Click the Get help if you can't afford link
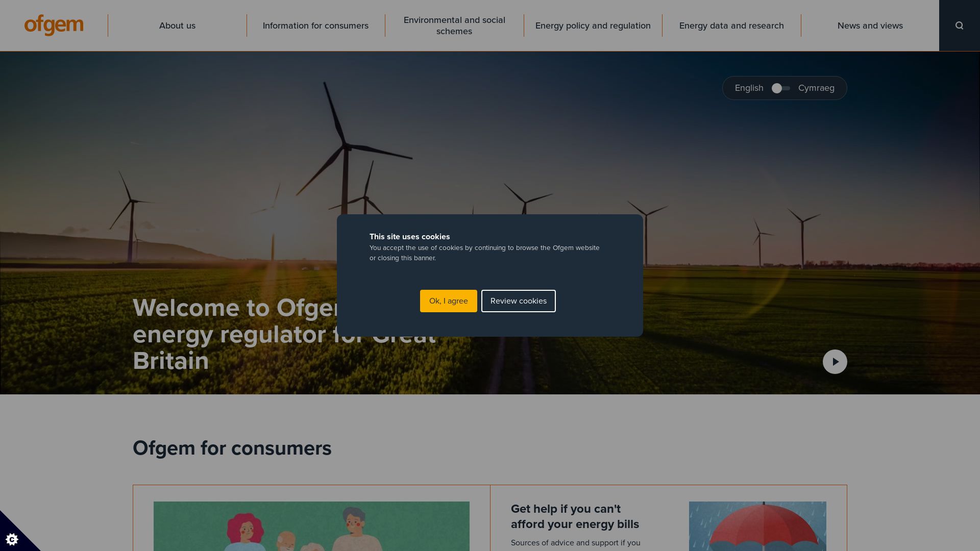 pos(575,516)
